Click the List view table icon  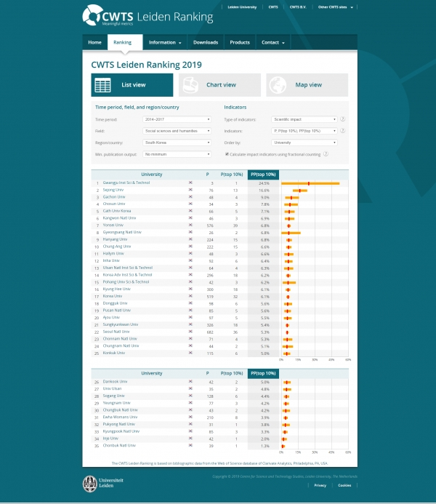[x=102, y=85]
